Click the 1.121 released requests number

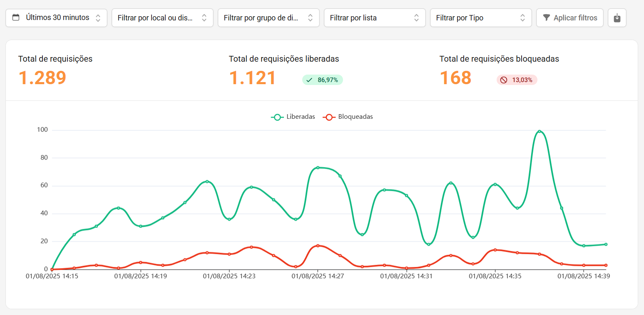pyautogui.click(x=252, y=78)
